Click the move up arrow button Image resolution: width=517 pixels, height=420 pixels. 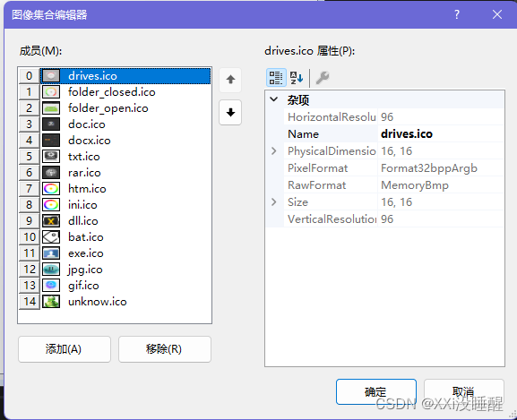[230, 80]
